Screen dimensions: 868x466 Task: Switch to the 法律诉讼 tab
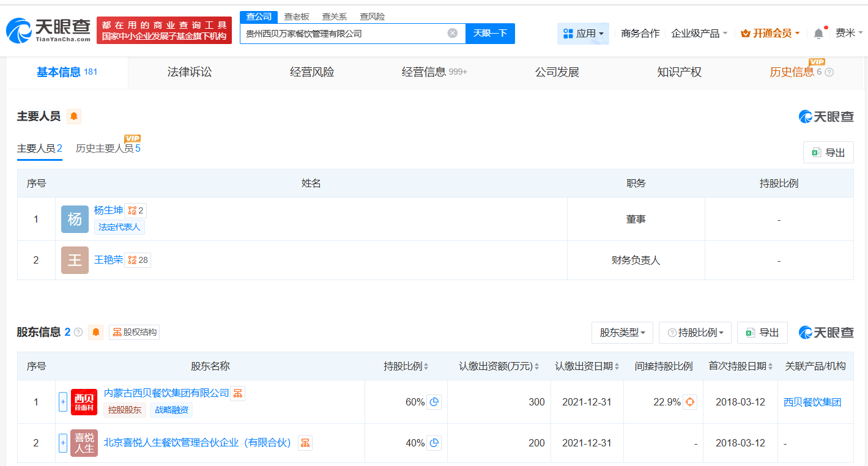tap(190, 72)
